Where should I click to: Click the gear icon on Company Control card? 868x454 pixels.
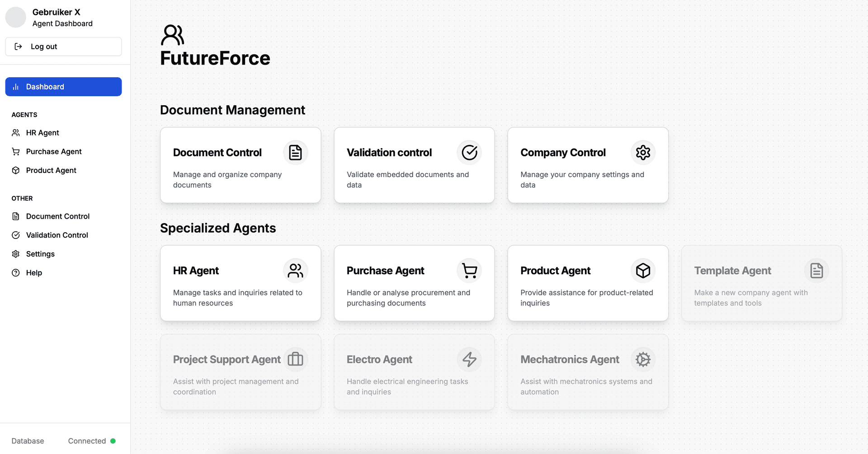coord(642,153)
